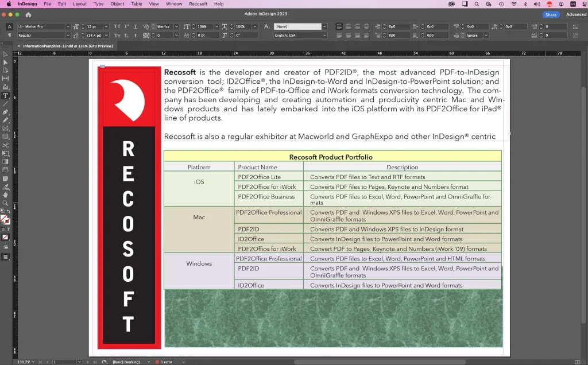588x365 pixels.
Task: Toggle All Caps formatting
Action: 117,26
